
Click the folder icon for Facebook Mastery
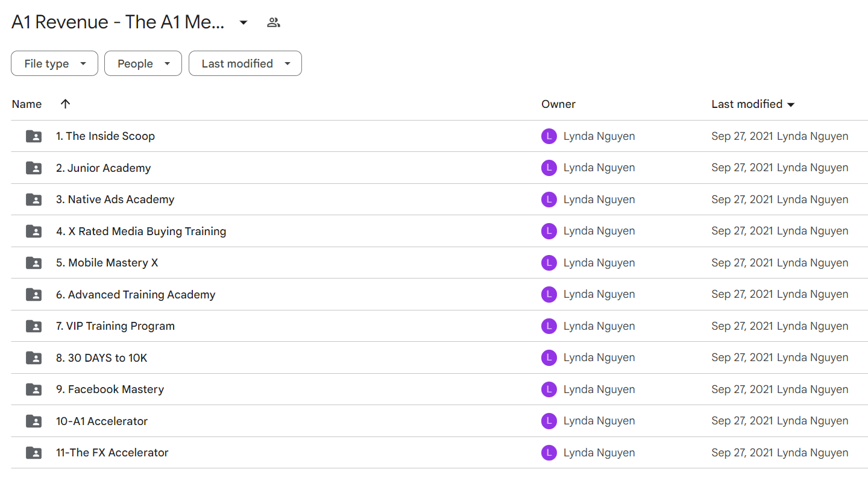point(34,389)
